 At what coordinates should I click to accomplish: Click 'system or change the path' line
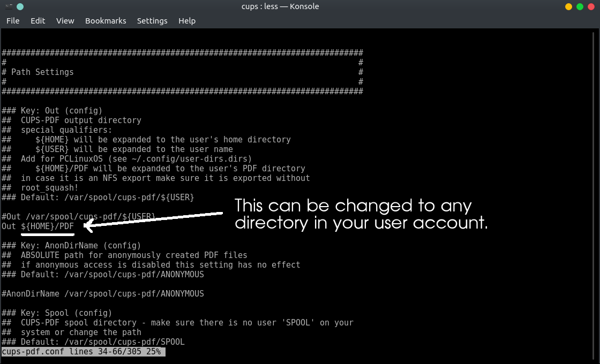[x=72, y=332]
